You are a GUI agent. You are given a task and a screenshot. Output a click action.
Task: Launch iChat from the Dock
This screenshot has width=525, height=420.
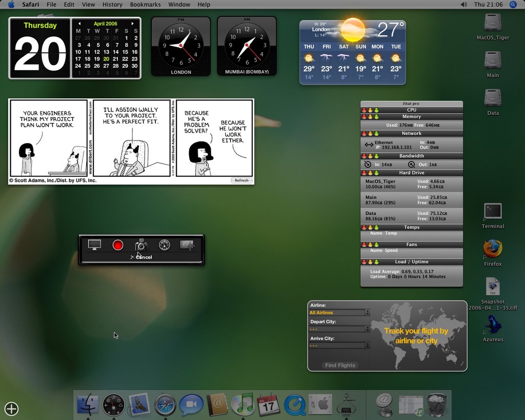point(191,404)
